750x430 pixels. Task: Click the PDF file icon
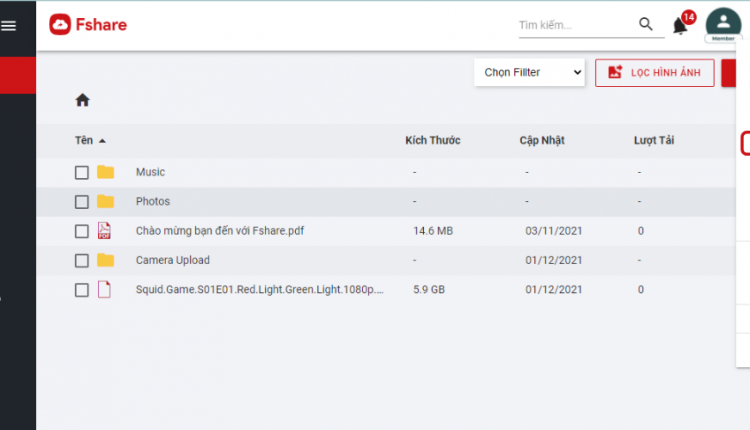tap(104, 231)
